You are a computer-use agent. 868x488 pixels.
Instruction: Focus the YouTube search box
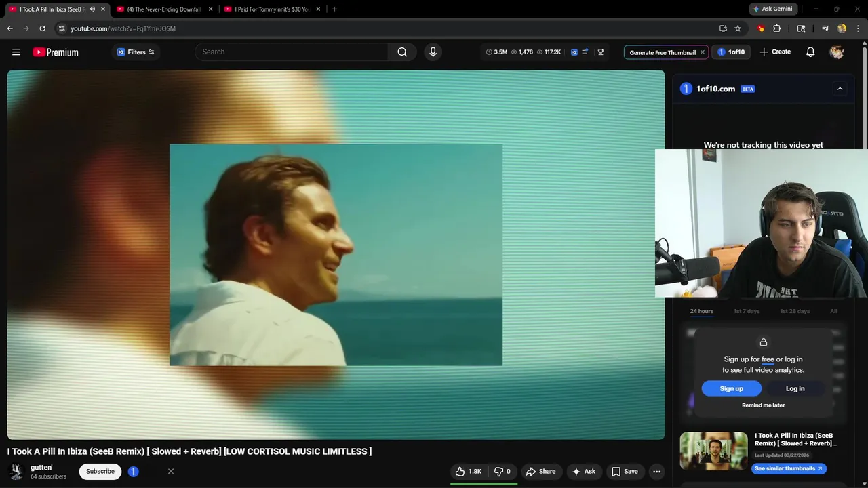[292, 52]
